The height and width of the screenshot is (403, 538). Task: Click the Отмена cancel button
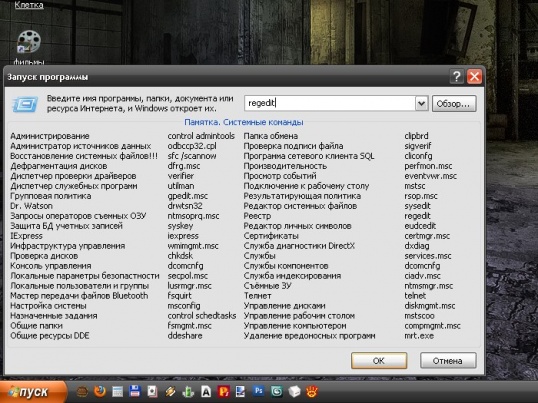448,361
